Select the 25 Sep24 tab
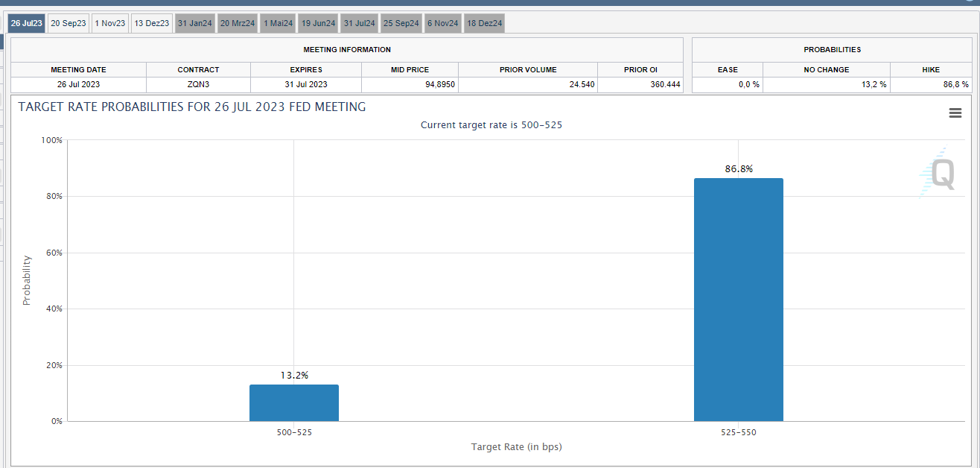Screen dimensions: 980x468 point(401,24)
